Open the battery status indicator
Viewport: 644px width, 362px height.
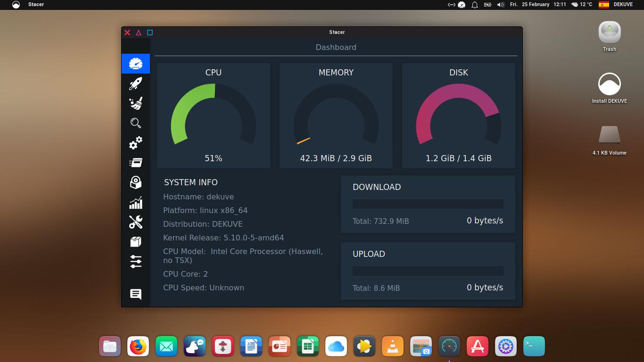click(487, 5)
